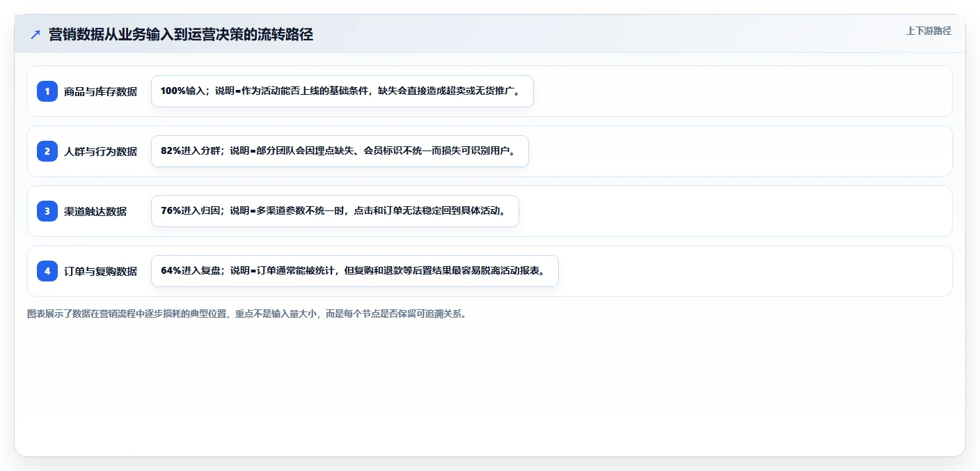
Task: Click the 人群与行为数据 label
Action: pos(100,151)
